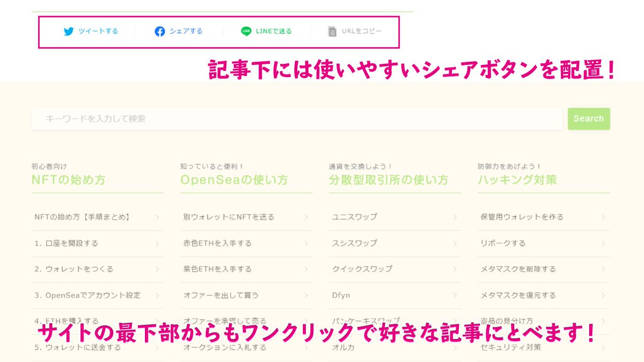Click chevron beside Dfyn
644x362 pixels.
(455, 295)
